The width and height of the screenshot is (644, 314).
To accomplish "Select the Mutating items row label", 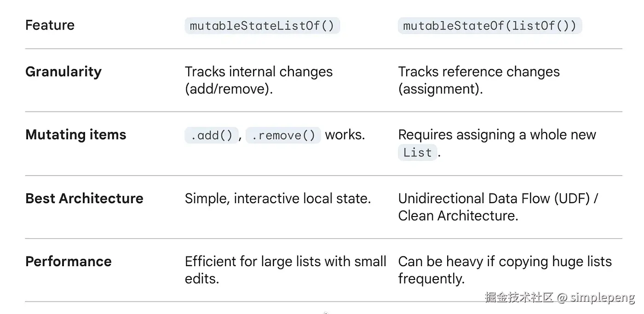I will pyautogui.click(x=76, y=135).
